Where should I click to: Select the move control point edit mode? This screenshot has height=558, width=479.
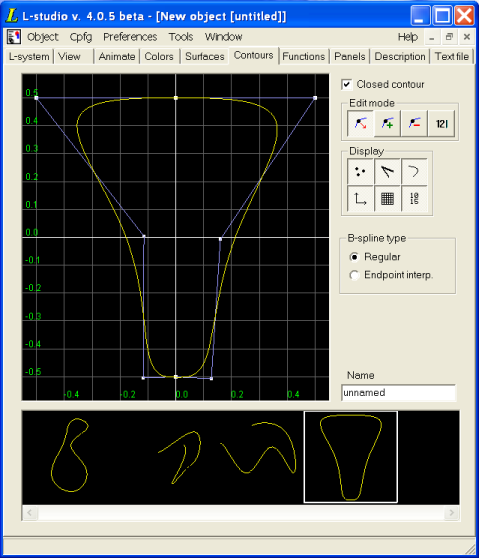coord(360,123)
